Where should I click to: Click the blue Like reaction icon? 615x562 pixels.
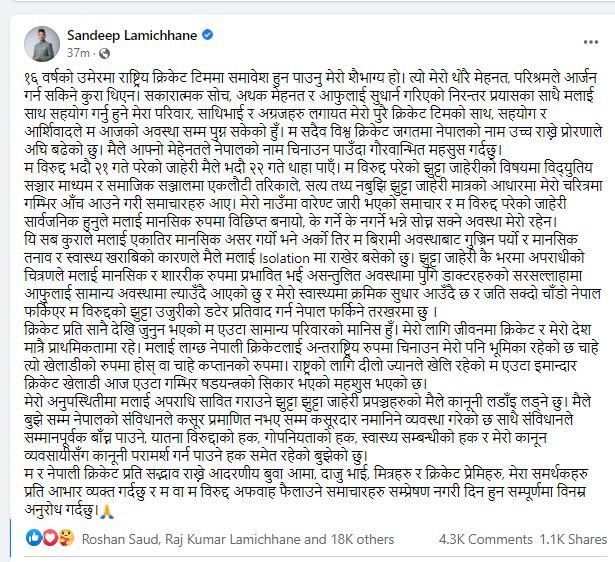(33, 538)
